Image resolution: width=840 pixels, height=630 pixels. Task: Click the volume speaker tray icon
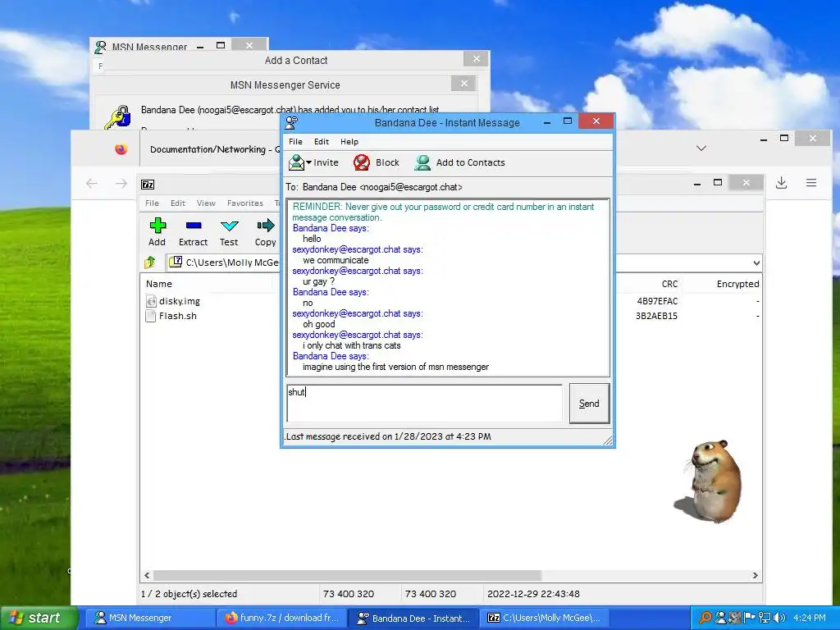click(x=780, y=618)
